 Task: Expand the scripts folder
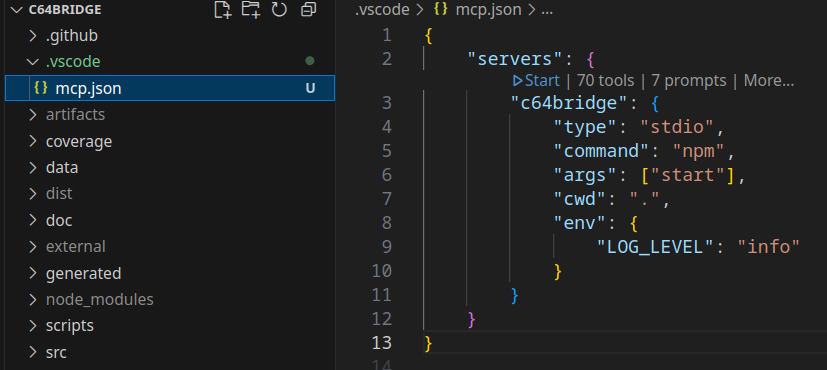pyautogui.click(x=33, y=325)
